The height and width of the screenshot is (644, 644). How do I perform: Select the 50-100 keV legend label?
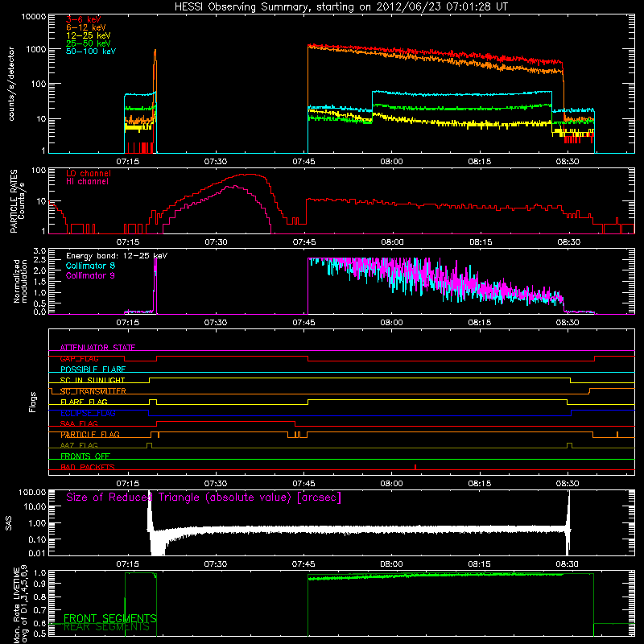click(91, 52)
